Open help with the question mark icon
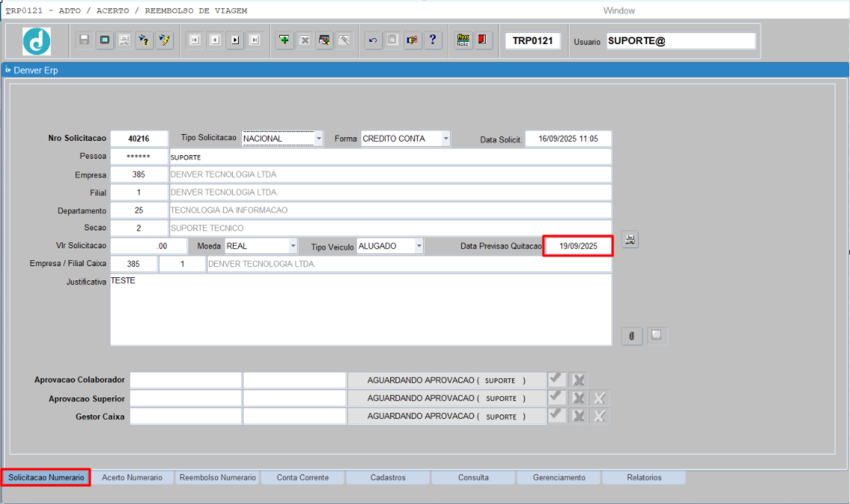 coord(433,40)
